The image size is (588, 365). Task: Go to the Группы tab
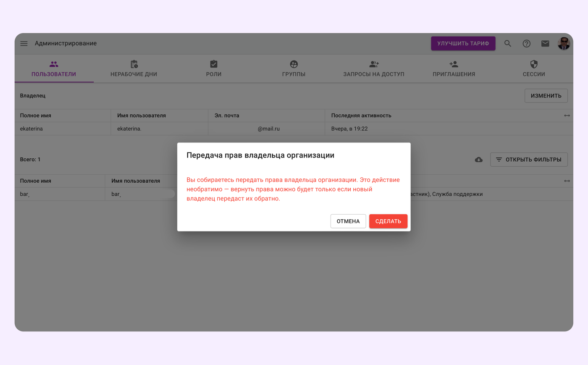(x=294, y=69)
